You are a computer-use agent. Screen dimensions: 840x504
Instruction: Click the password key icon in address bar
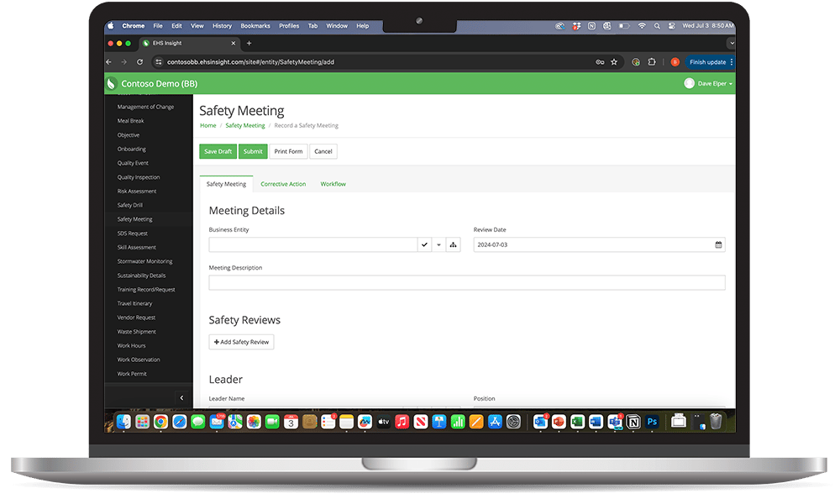[600, 62]
